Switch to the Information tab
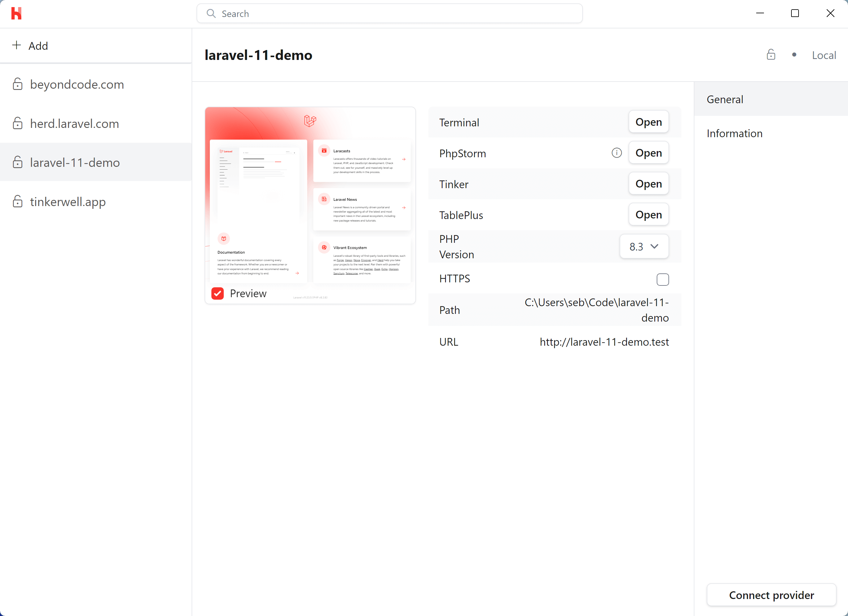This screenshot has width=848, height=616. (734, 133)
